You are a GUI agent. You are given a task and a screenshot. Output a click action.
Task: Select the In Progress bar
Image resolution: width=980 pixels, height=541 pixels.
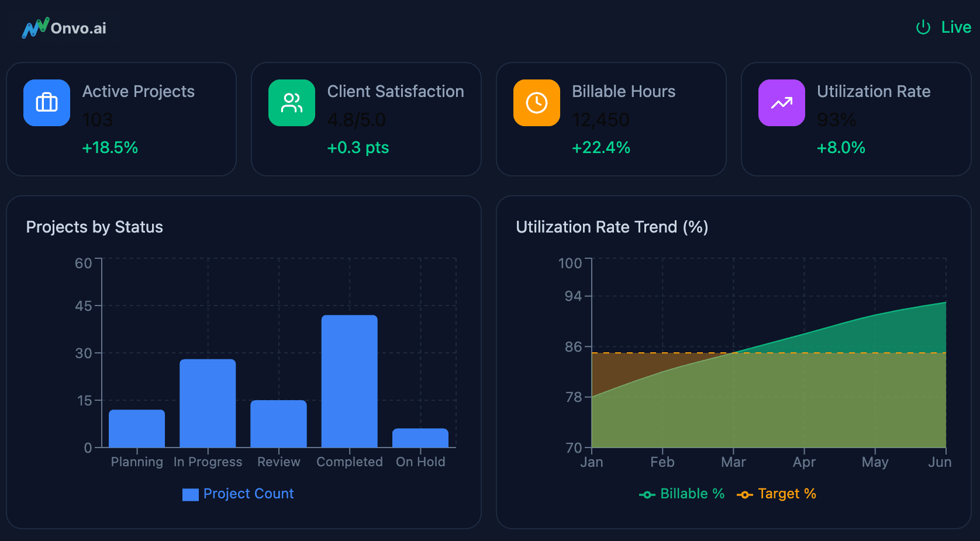(208, 403)
